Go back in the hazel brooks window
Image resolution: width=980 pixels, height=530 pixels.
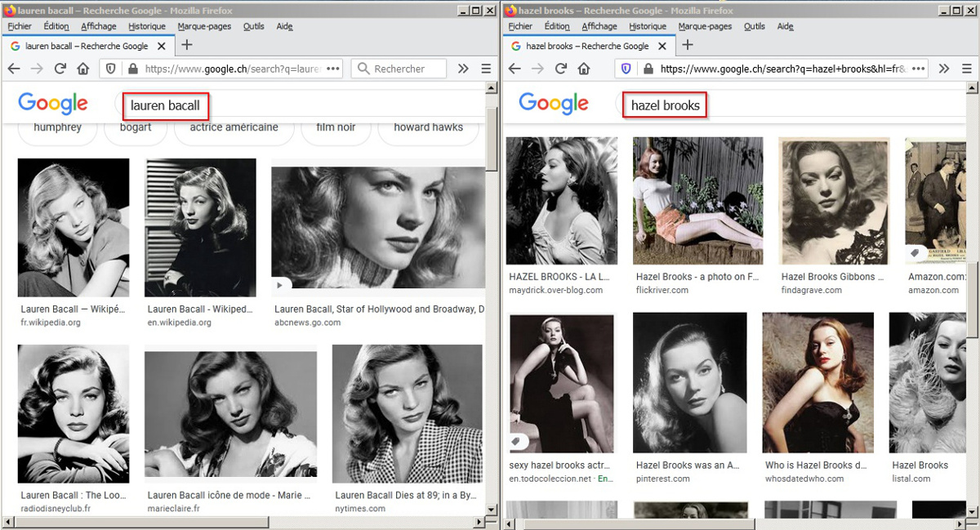(x=515, y=69)
